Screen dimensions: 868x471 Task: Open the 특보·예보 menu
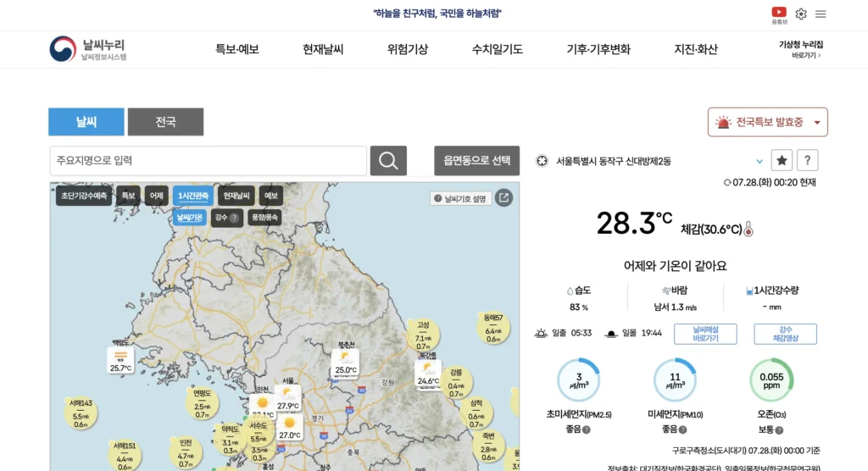point(237,49)
